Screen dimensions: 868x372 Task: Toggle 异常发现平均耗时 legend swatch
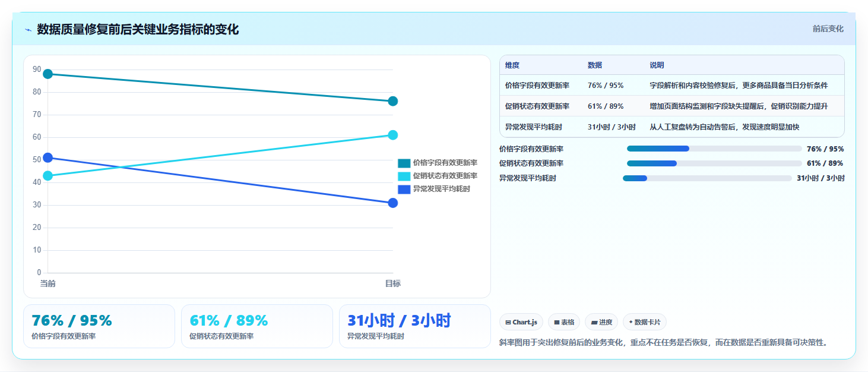tap(404, 189)
